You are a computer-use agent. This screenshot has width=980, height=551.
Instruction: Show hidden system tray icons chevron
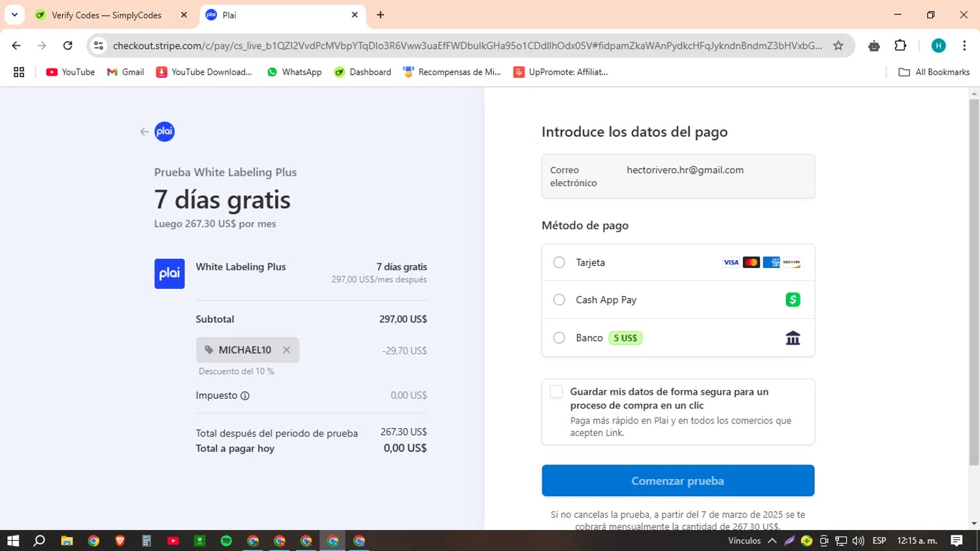[x=772, y=541]
